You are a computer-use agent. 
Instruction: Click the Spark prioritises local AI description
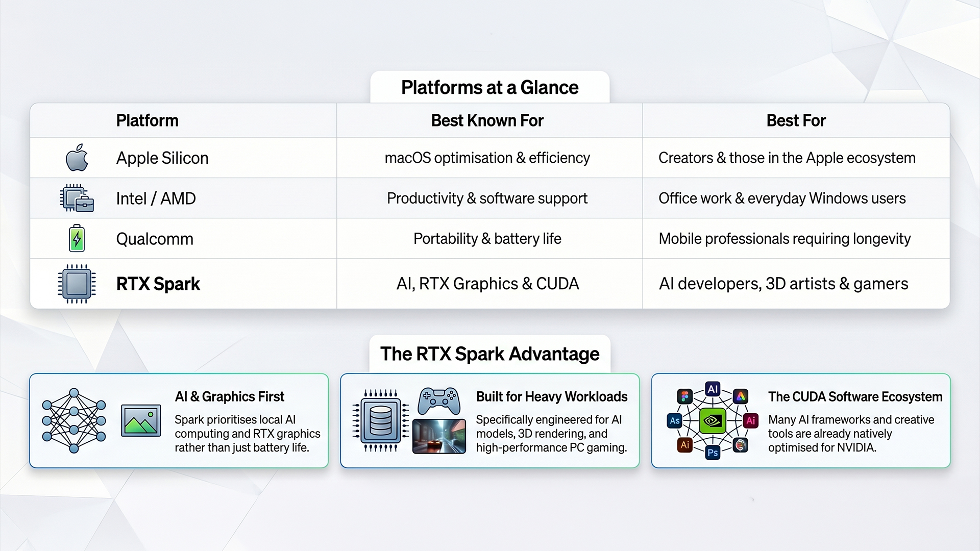248,434
